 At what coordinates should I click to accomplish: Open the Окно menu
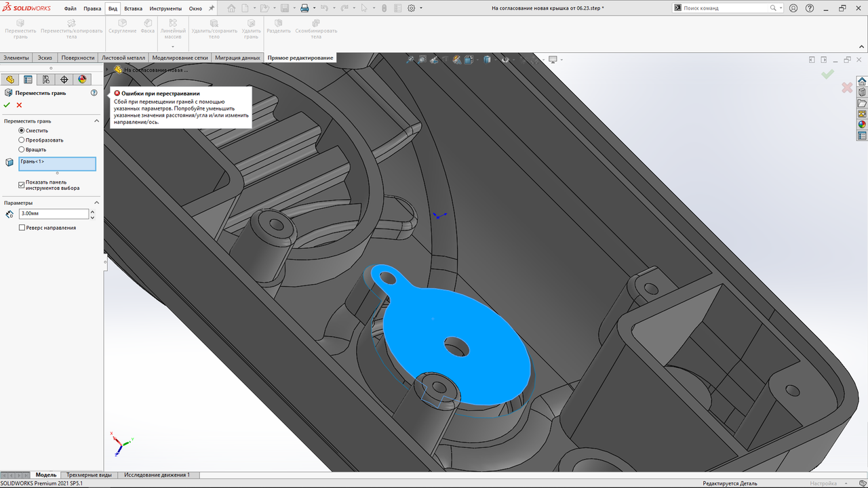195,8
